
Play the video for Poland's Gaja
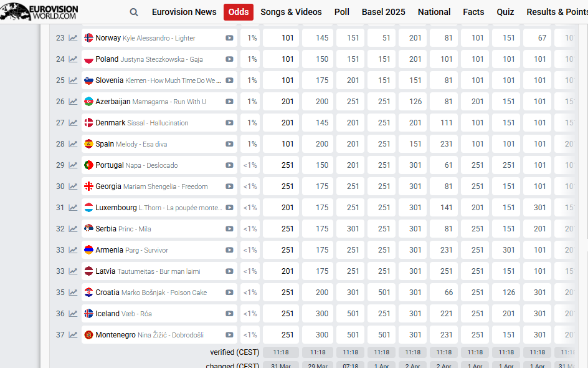click(229, 59)
